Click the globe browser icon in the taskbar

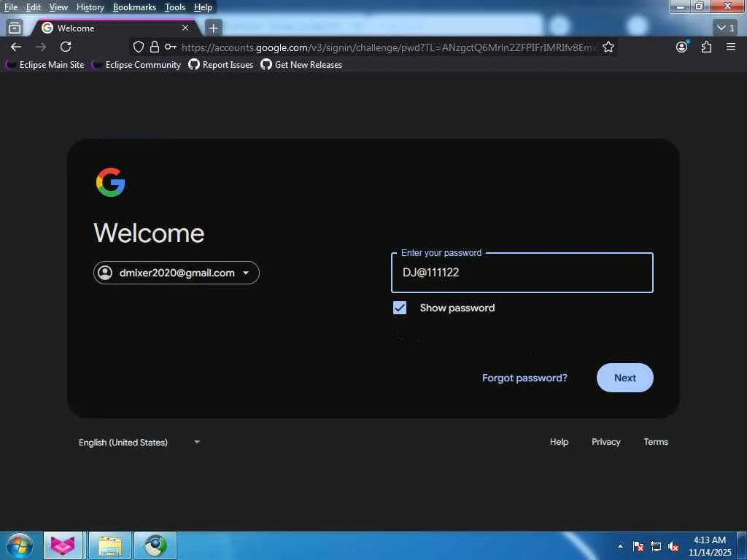point(155,545)
